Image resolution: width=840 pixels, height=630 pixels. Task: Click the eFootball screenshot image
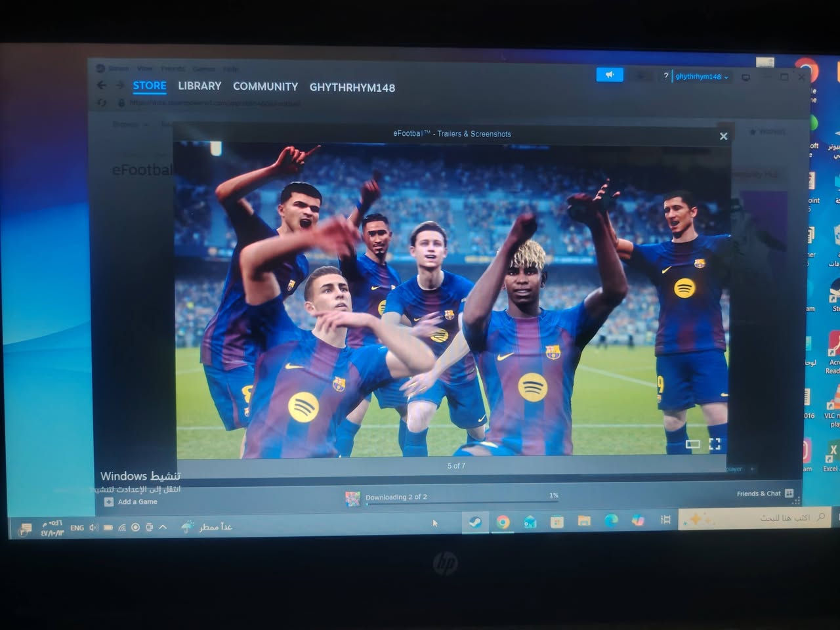(x=451, y=299)
